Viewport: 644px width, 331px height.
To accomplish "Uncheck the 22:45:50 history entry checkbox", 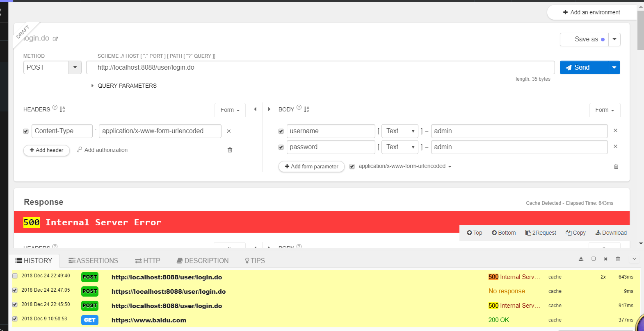I will (x=15, y=304).
